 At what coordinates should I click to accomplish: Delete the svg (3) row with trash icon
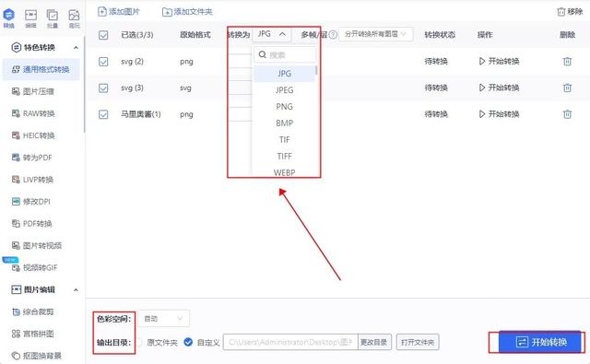pos(567,88)
